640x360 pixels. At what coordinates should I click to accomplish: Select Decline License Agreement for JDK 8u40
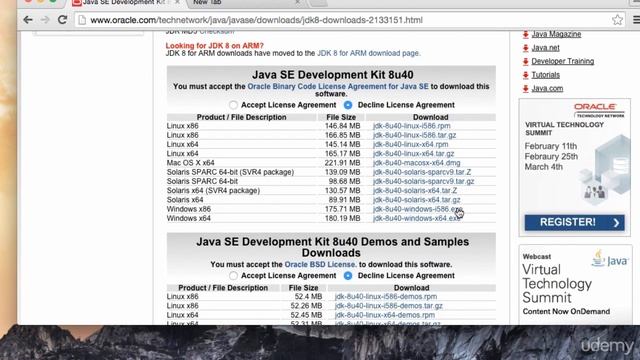(348, 105)
